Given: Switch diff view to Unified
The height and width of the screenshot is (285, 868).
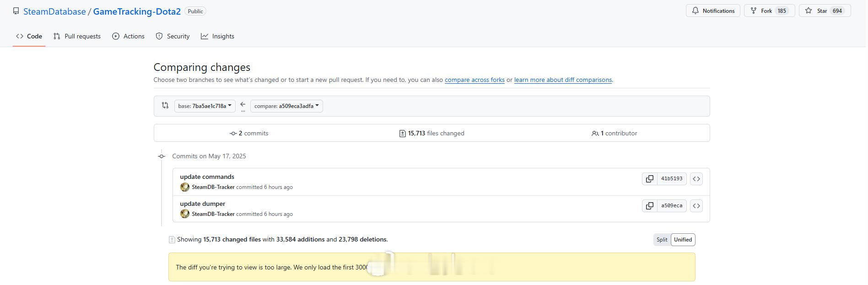Looking at the screenshot, I should click(x=683, y=240).
